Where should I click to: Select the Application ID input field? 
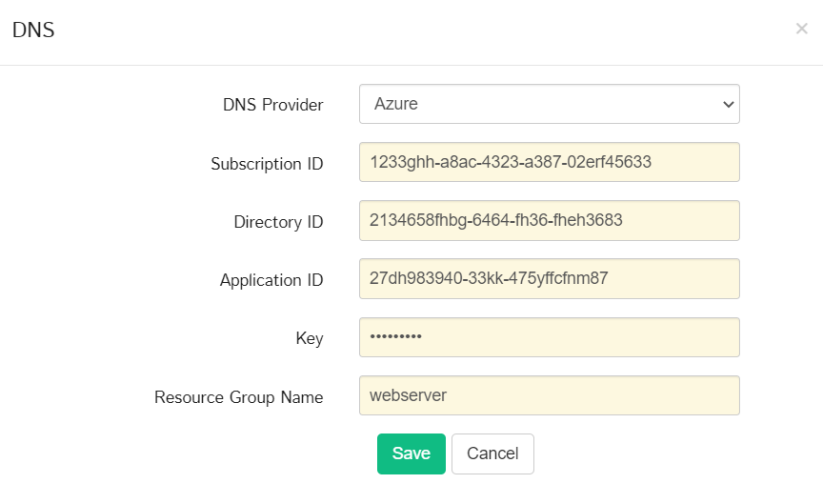(x=549, y=279)
